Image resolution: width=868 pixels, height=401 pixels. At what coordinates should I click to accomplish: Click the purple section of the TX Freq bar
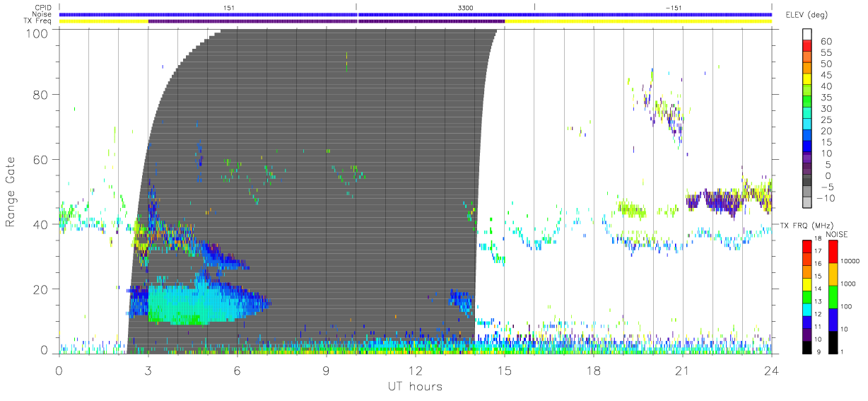point(327,21)
